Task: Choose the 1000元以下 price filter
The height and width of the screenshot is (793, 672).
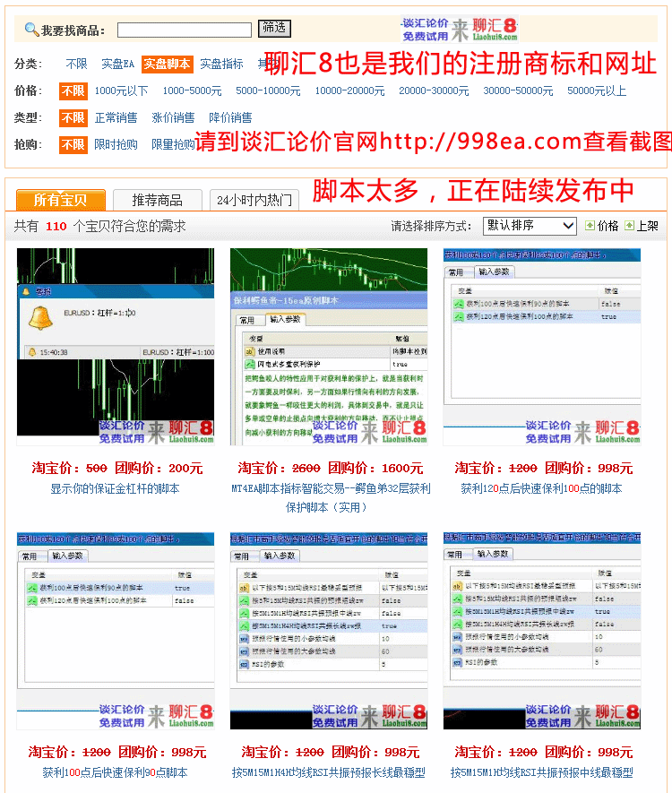Action: click(x=121, y=91)
